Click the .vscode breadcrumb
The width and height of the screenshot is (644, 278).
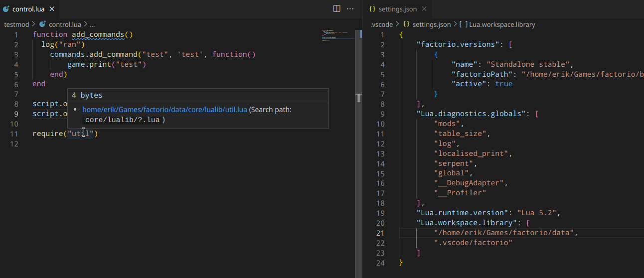[382, 24]
